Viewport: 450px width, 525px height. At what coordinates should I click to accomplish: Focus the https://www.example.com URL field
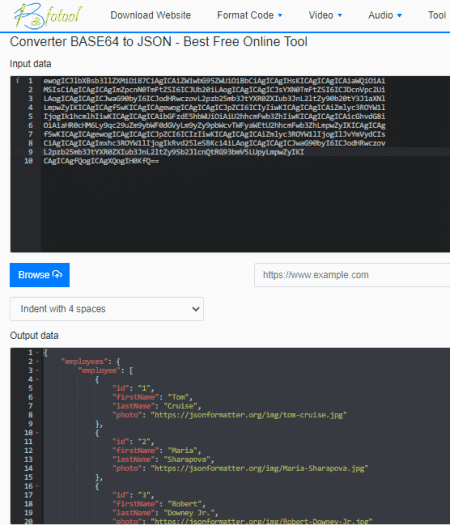[x=352, y=275]
